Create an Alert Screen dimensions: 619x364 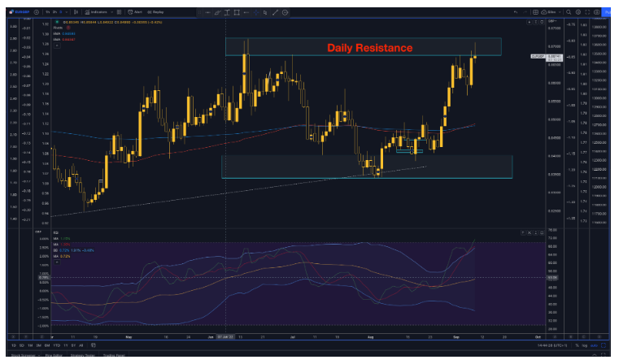[135, 12]
